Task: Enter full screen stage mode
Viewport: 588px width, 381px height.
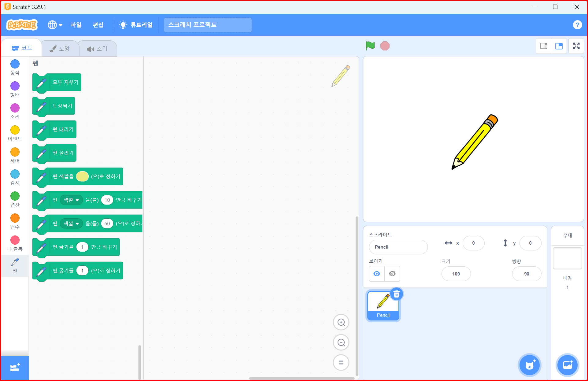Action: coord(576,46)
